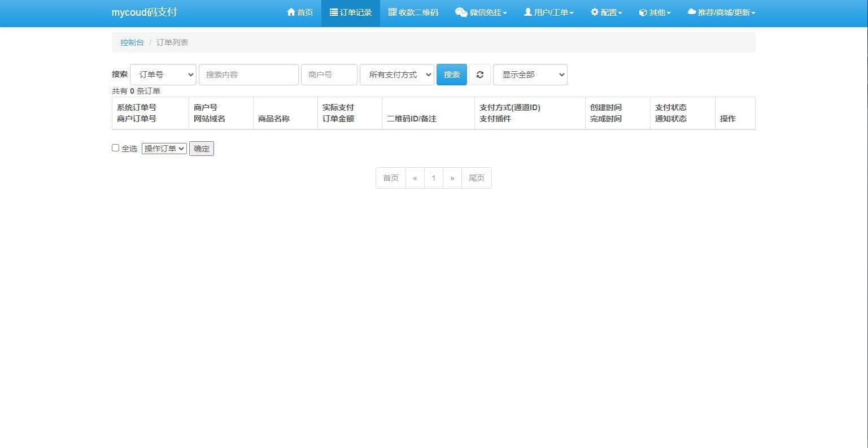Click the cloud icon for 推荐/商城/更新
This screenshot has width=868, height=448.
[691, 12]
